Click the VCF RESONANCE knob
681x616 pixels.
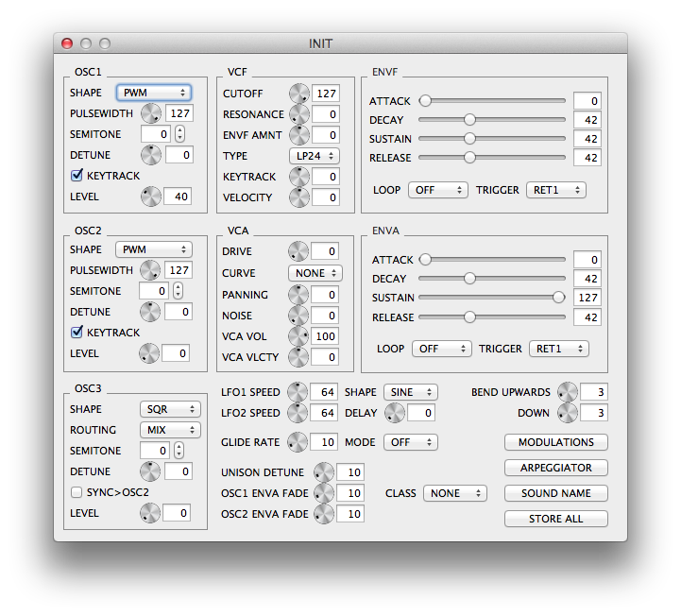click(298, 114)
